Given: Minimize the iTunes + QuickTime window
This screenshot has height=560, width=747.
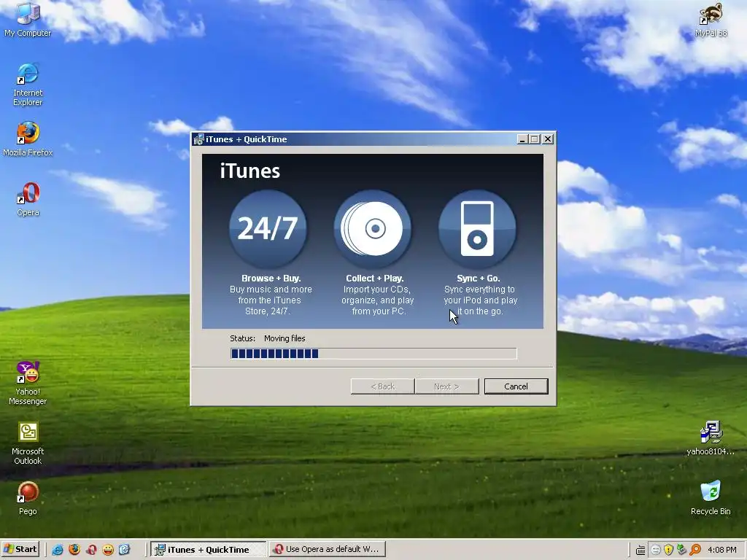Looking at the screenshot, I should 522,139.
